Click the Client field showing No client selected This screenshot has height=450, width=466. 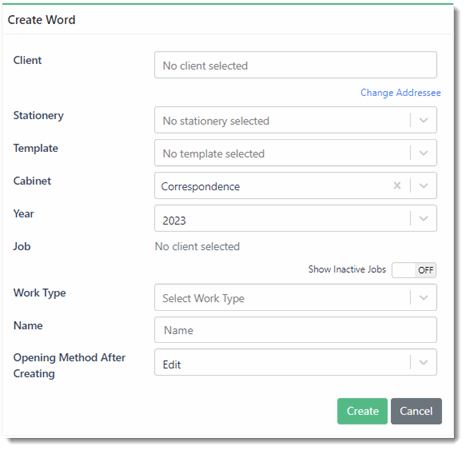(295, 65)
